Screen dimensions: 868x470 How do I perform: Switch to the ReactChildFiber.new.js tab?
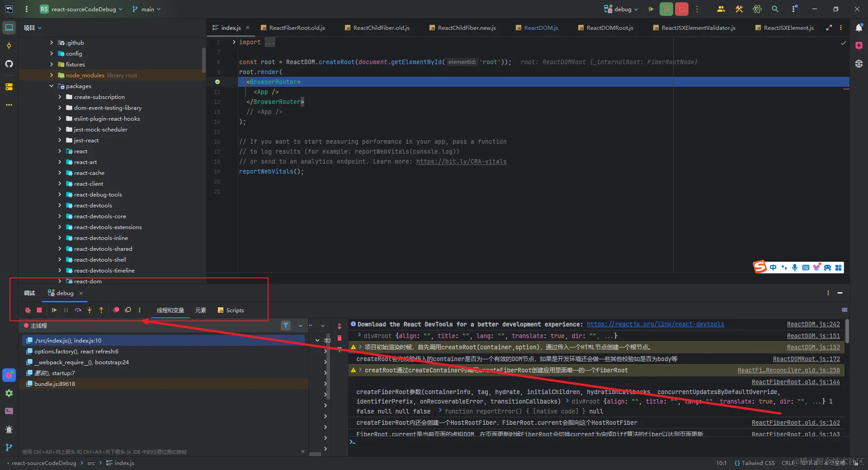[x=462, y=28]
